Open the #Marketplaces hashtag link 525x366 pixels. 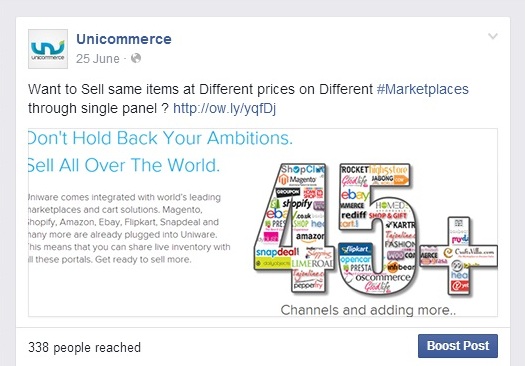tap(423, 89)
